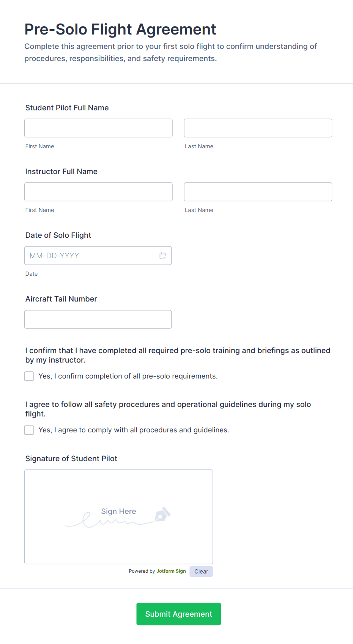
Task: Click the Instructor First Name field
Action: (x=98, y=192)
